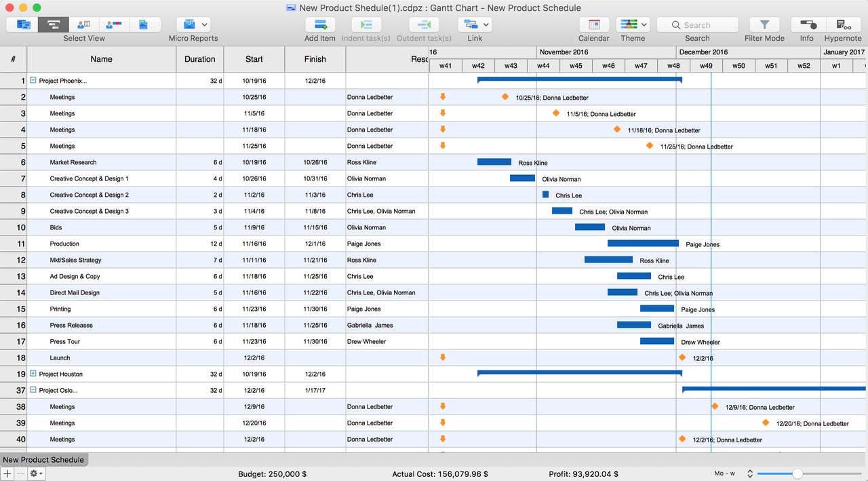Image resolution: width=868 pixels, height=481 pixels.
Task: Open the Info panel icon
Action: point(806,25)
